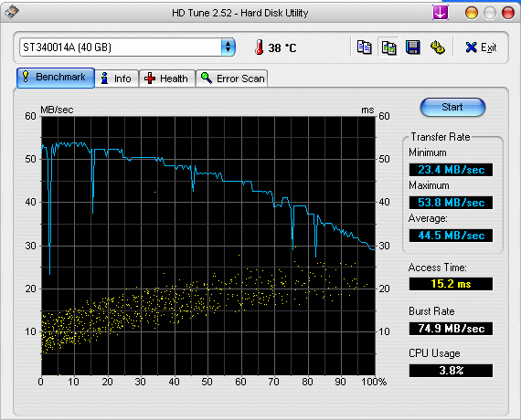Click the purple download arrow icon
The image size is (521, 420).
tap(441, 13)
